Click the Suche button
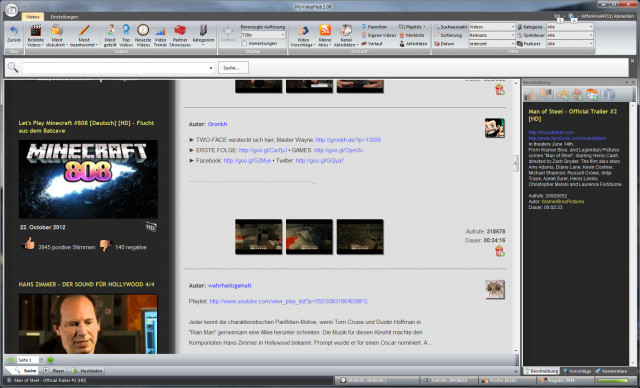Screen dimensions: 640x388 point(233,68)
